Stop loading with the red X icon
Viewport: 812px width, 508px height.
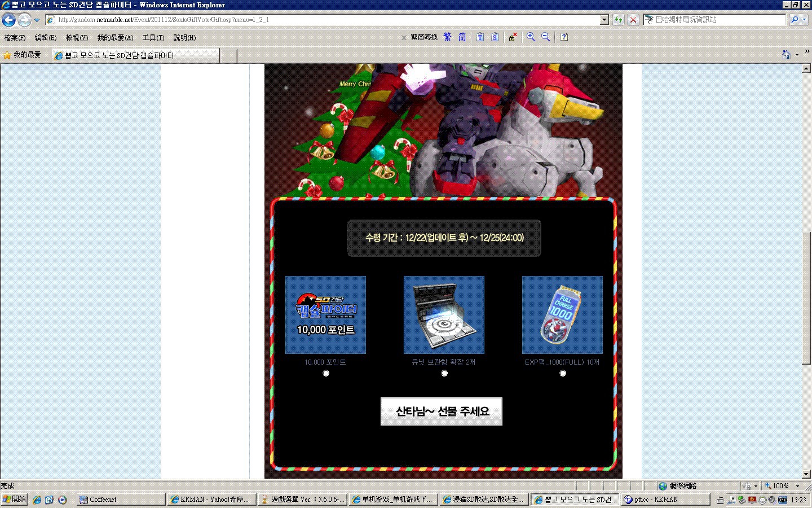pyautogui.click(x=633, y=20)
